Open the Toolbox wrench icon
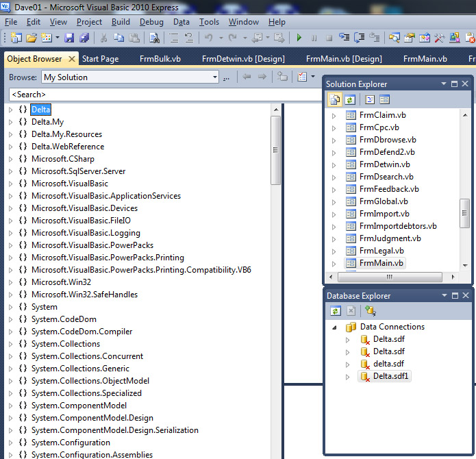476x459 pixels. click(439, 38)
